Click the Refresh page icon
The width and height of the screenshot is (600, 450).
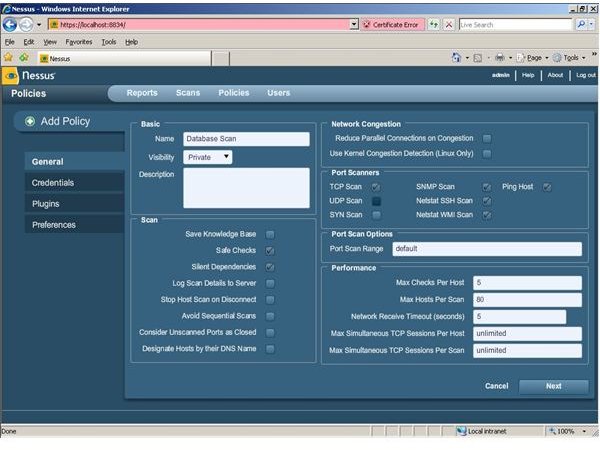point(434,24)
